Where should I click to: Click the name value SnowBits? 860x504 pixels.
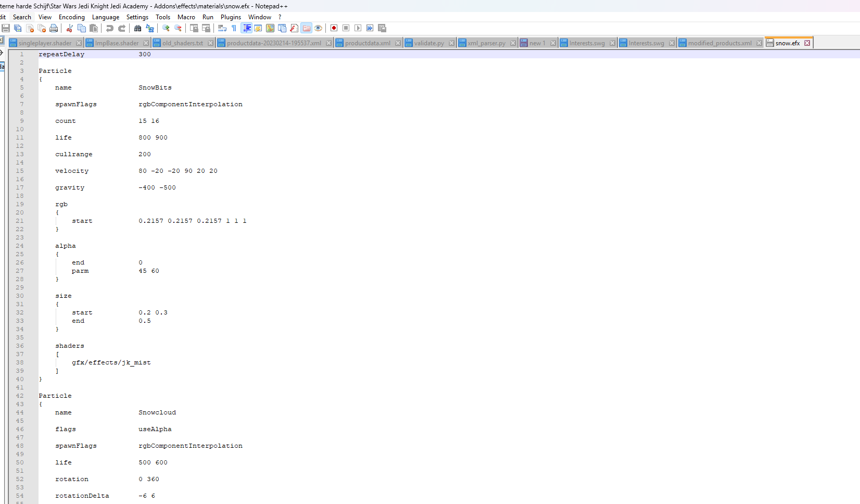tap(155, 87)
